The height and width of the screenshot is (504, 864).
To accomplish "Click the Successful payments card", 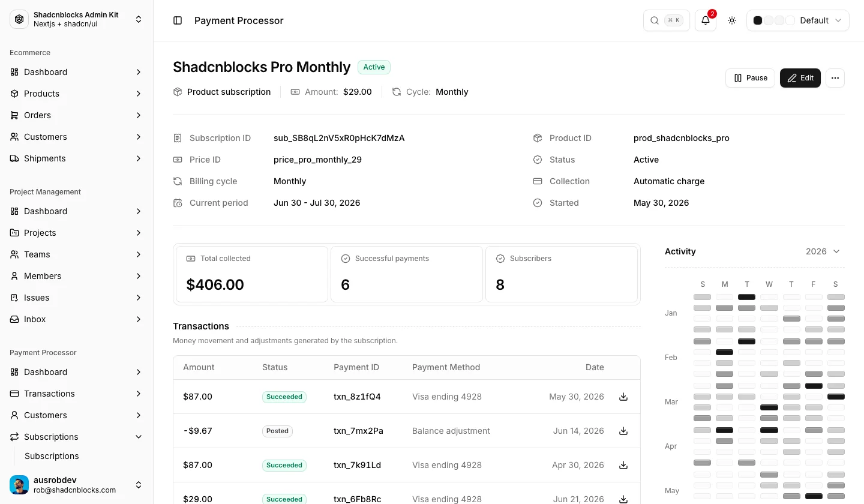I will (x=407, y=274).
